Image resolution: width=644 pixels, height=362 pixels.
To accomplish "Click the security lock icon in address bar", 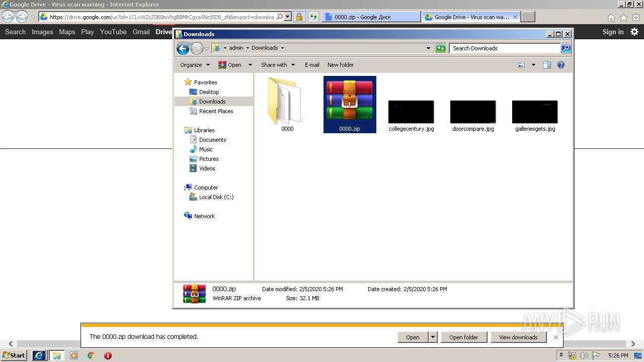I will (x=299, y=17).
